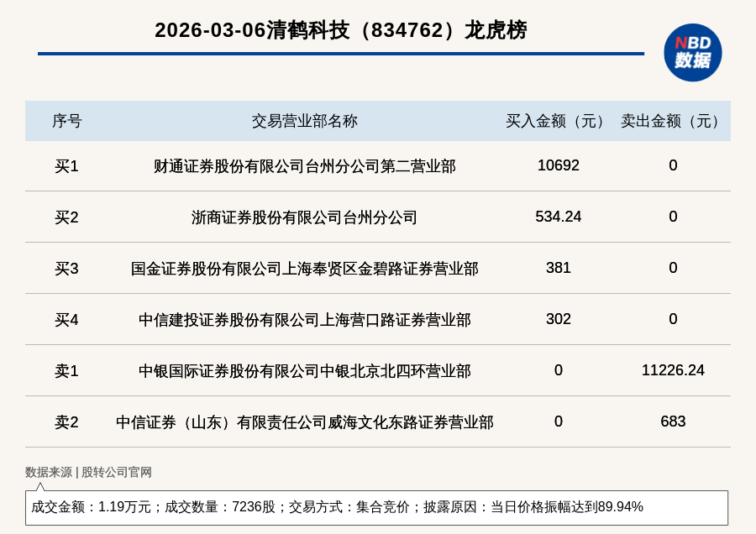Click the NBD数据 logo icon
Screen dimensions: 756x534
point(692,52)
